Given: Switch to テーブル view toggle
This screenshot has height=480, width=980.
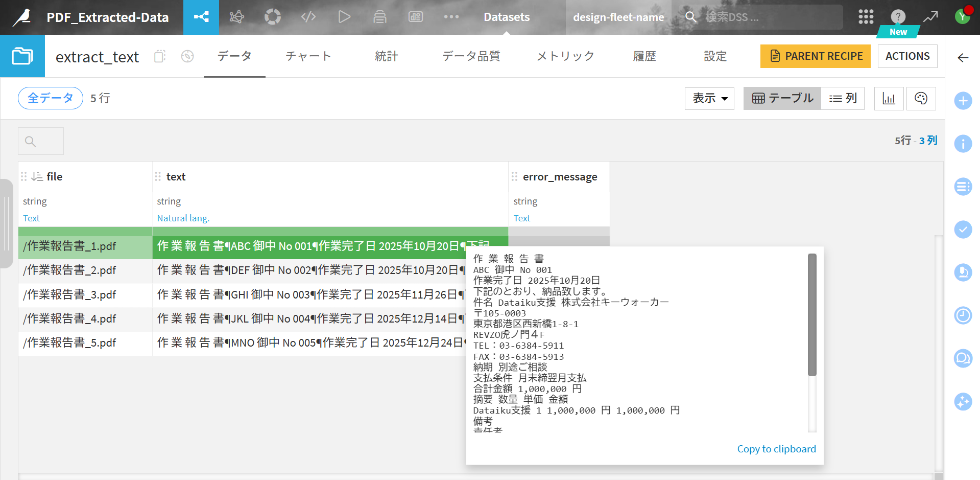Looking at the screenshot, I should click(x=782, y=99).
